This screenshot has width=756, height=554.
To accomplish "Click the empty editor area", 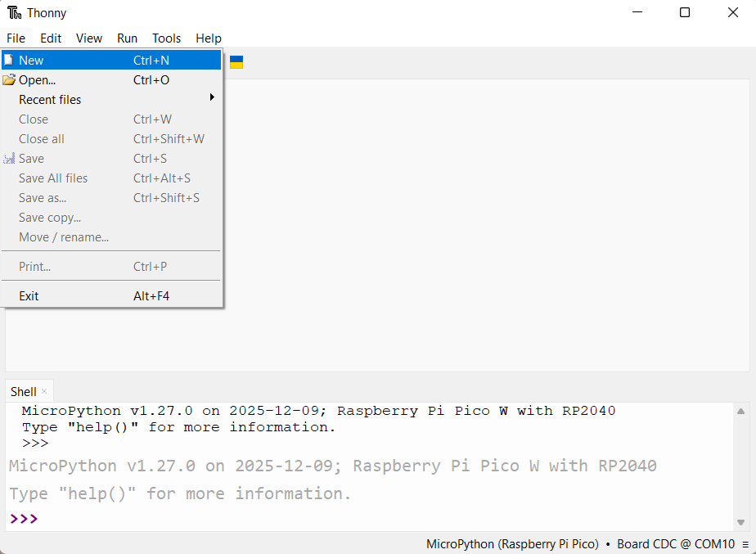I will tap(486, 225).
